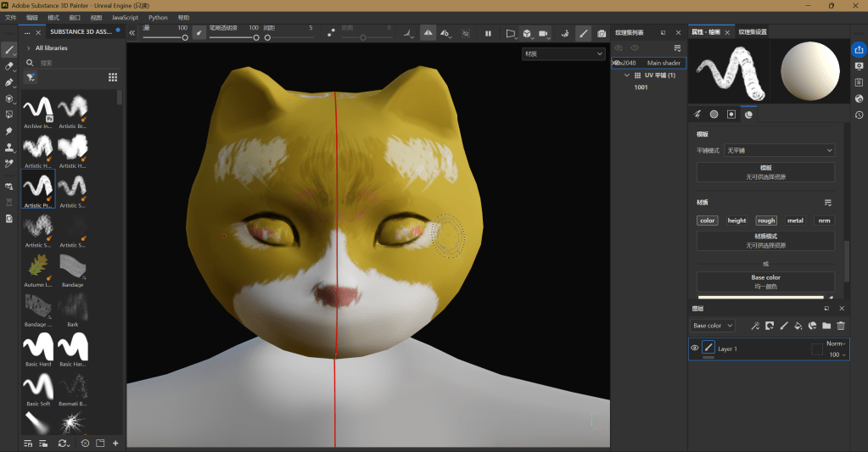The image size is (868, 452).
Task: Select the Eraser tool in left toolbar
Action: 10,65
